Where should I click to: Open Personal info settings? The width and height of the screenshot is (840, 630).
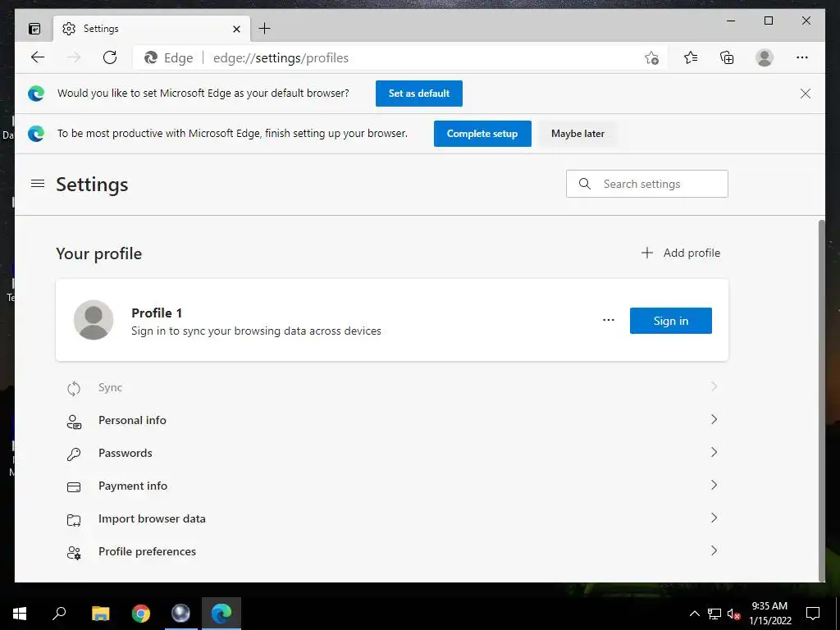(391, 421)
